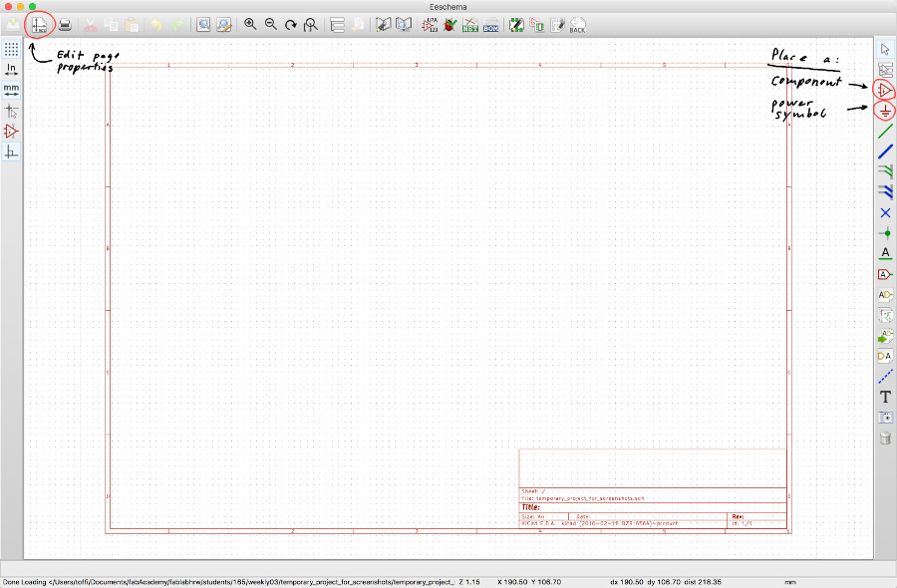
Task: Click the print schematic icon
Action: point(65,25)
